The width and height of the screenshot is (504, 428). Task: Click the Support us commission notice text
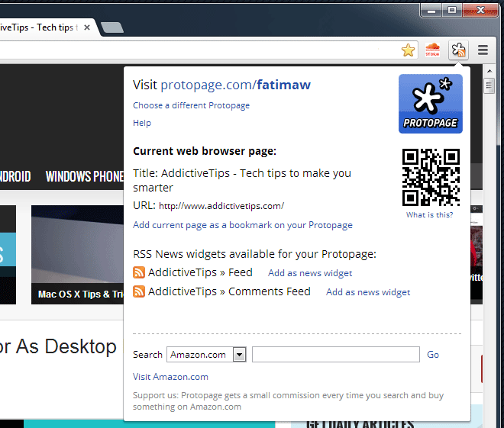point(289,401)
